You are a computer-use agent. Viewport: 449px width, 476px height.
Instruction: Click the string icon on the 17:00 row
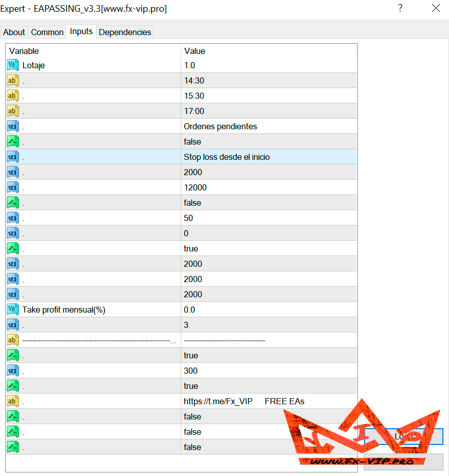(13, 111)
